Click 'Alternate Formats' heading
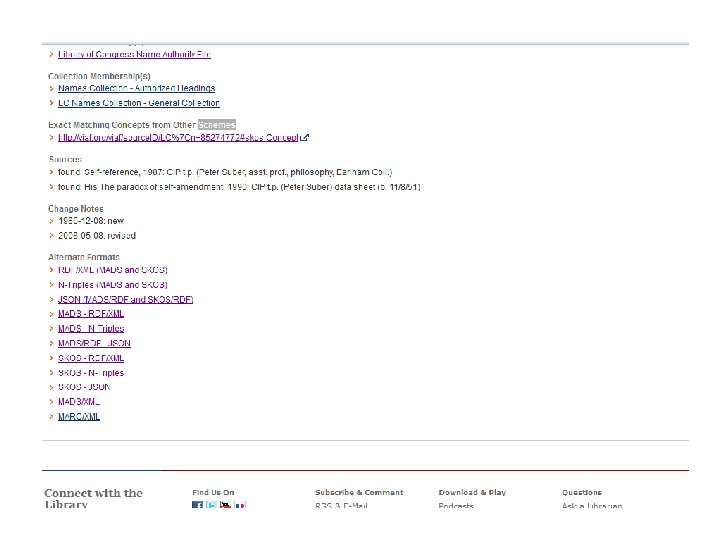Viewport: 720px width, 540px height. pyautogui.click(x=84, y=257)
